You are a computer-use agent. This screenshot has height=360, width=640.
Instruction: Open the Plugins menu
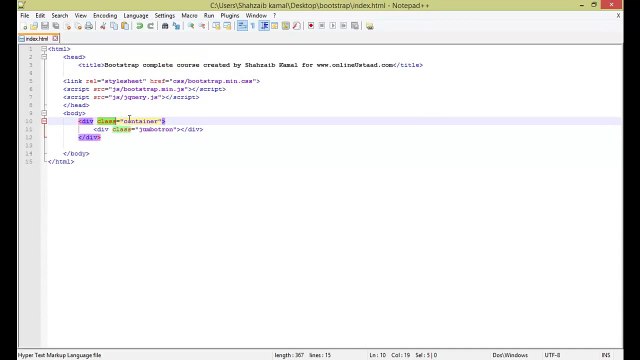pos(230,16)
